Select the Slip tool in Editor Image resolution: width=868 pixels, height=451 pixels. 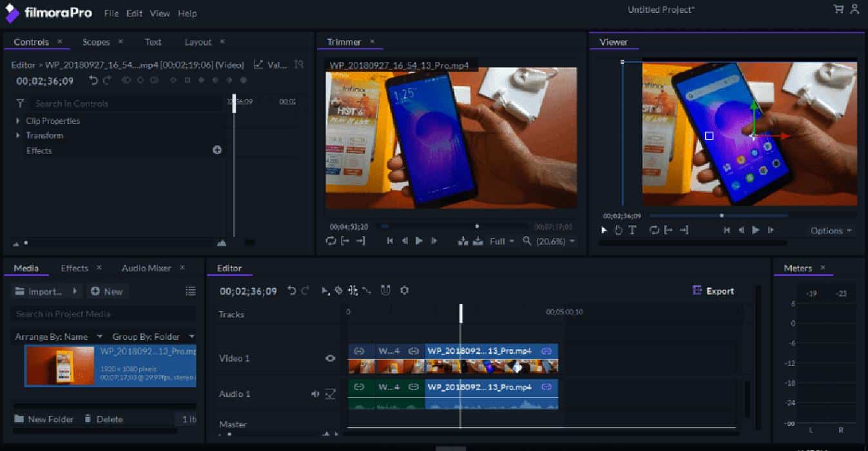point(352,291)
